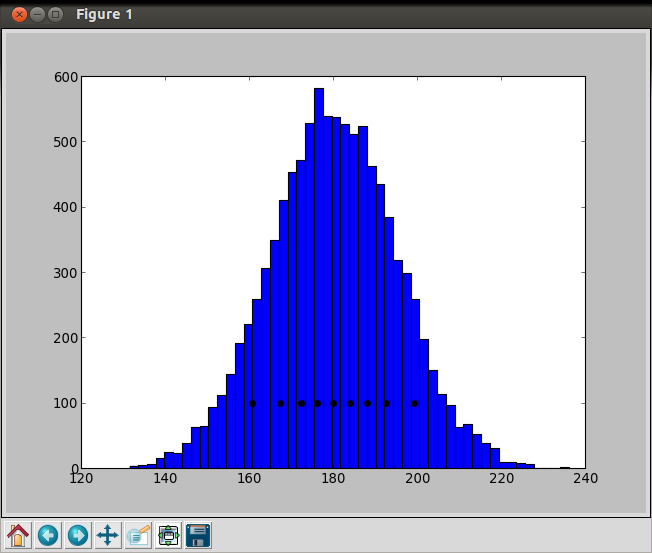Click the x-axis label 240
652x553 pixels.
point(585,479)
